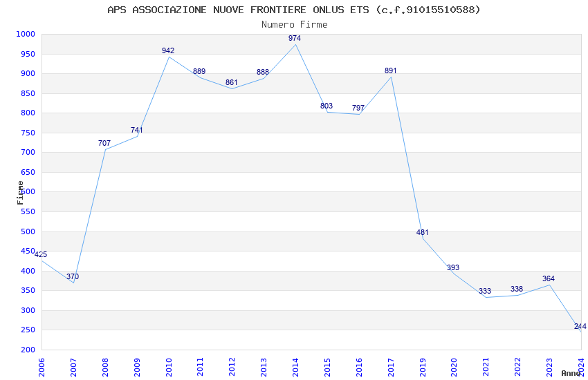
Task: Click the data label 889
Action: (x=199, y=71)
